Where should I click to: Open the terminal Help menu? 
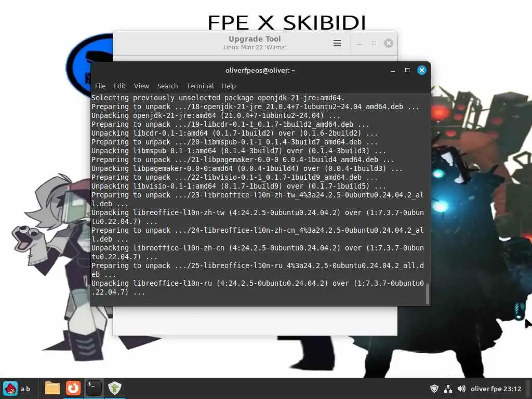click(x=229, y=86)
